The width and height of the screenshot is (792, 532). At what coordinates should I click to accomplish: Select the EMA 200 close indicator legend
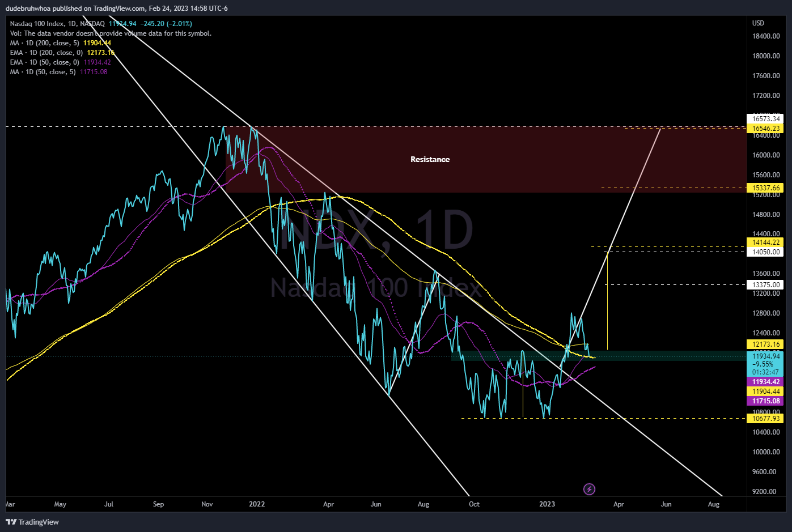pos(62,53)
